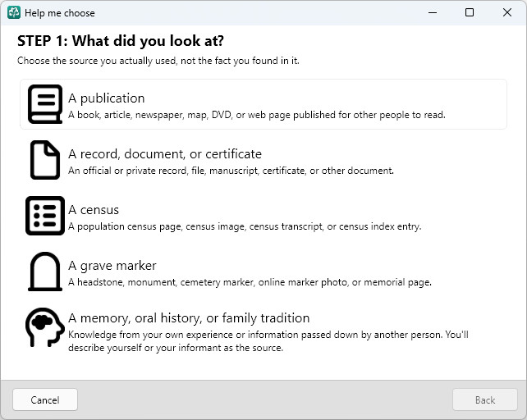Pick "A memory, oral history, or family tradition"
The height and width of the screenshot is (420, 527).
(189, 317)
